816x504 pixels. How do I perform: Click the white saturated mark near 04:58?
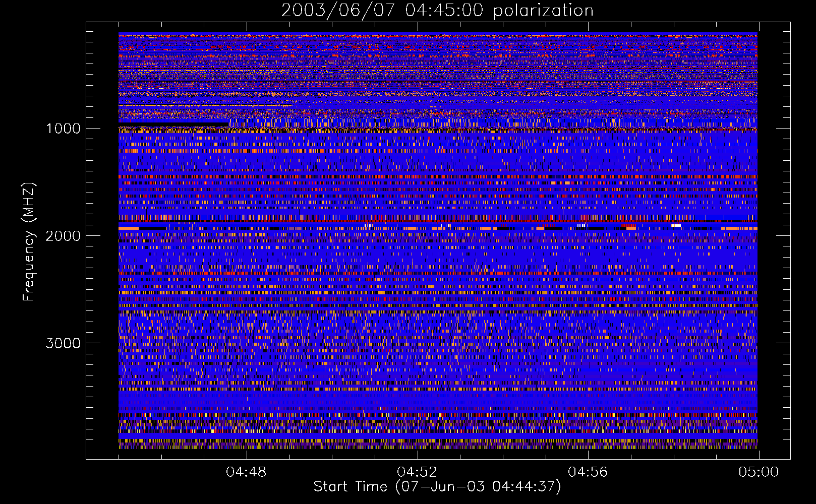[x=676, y=225]
